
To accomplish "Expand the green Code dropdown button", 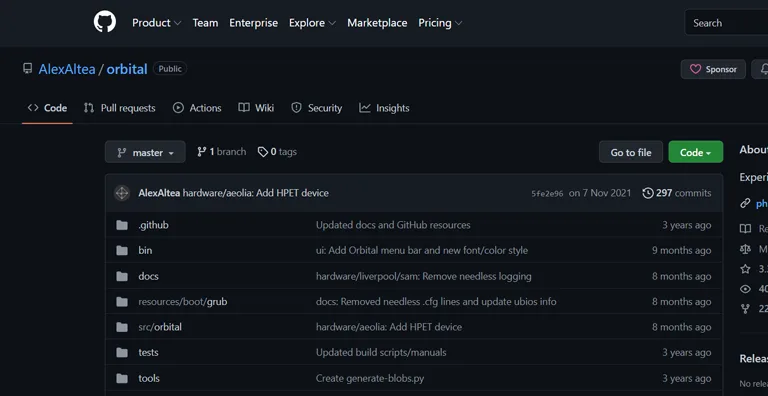I will tap(696, 152).
